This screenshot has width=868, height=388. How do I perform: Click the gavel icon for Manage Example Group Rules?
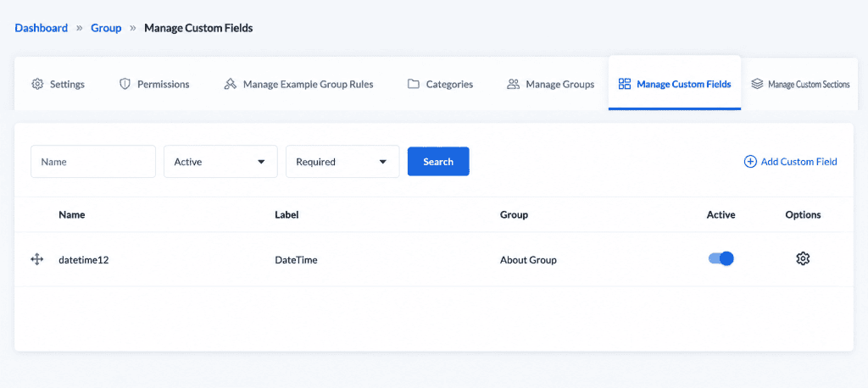click(231, 84)
